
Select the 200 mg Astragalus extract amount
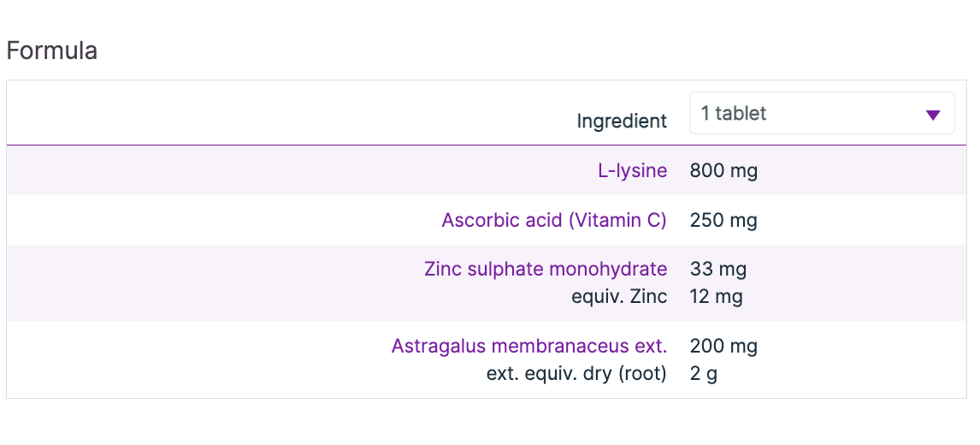coord(723,346)
